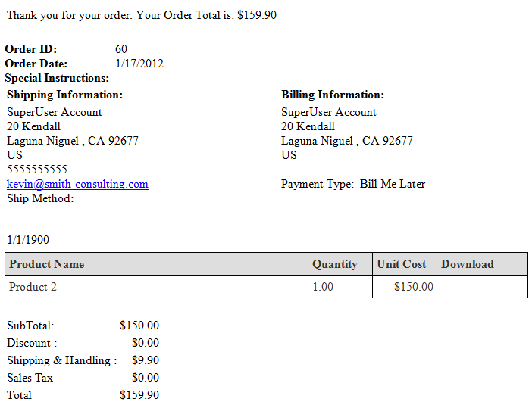Select the Quantity column header
The image size is (532, 405).
pyautogui.click(x=340, y=263)
